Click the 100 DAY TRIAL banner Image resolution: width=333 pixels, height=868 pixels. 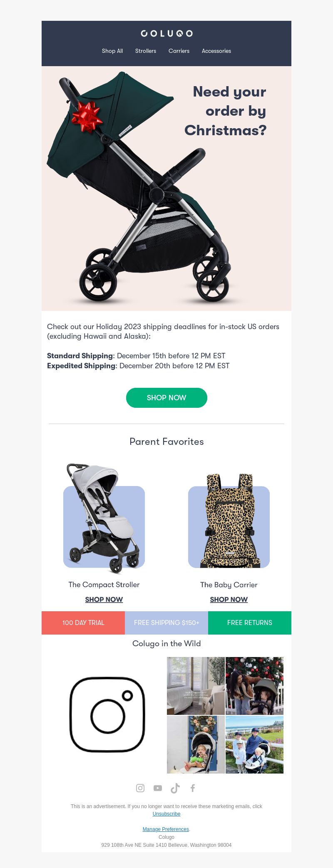tap(83, 623)
